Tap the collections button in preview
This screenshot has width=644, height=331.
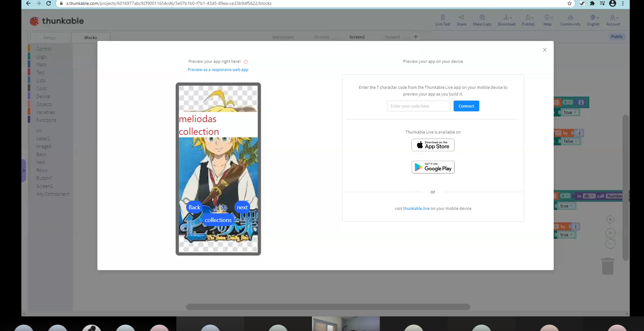tap(218, 220)
